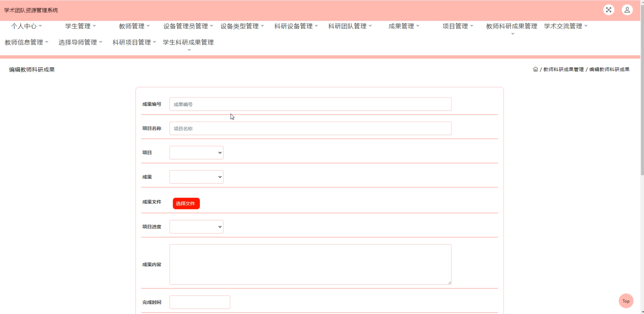
Task: Click the 成果内容 textarea resize handle
Action: (x=449, y=282)
